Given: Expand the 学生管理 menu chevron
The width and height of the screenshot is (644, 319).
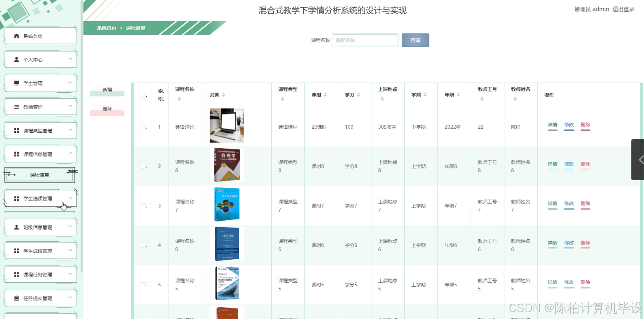Looking at the screenshot, I should click(x=70, y=83).
